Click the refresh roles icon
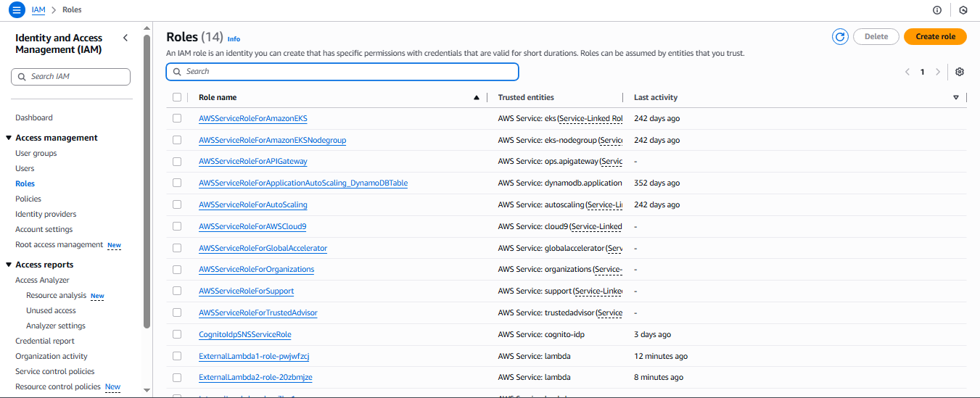Image resolution: width=980 pixels, height=398 pixels. pos(840,37)
